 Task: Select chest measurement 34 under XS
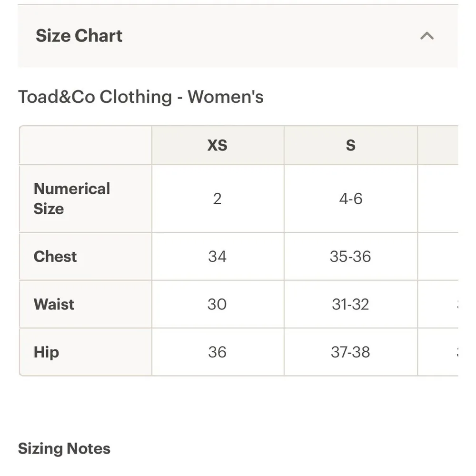tap(218, 257)
